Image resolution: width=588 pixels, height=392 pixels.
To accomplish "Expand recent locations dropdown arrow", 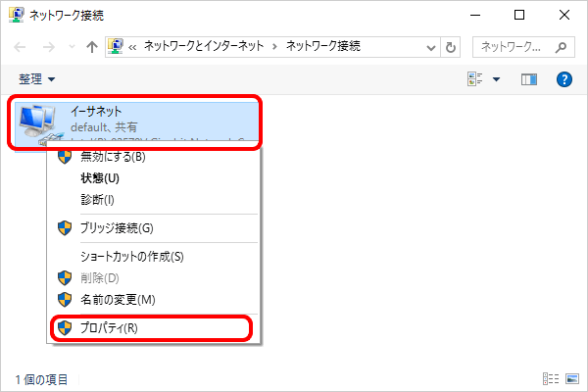I will pyautogui.click(x=71, y=46).
